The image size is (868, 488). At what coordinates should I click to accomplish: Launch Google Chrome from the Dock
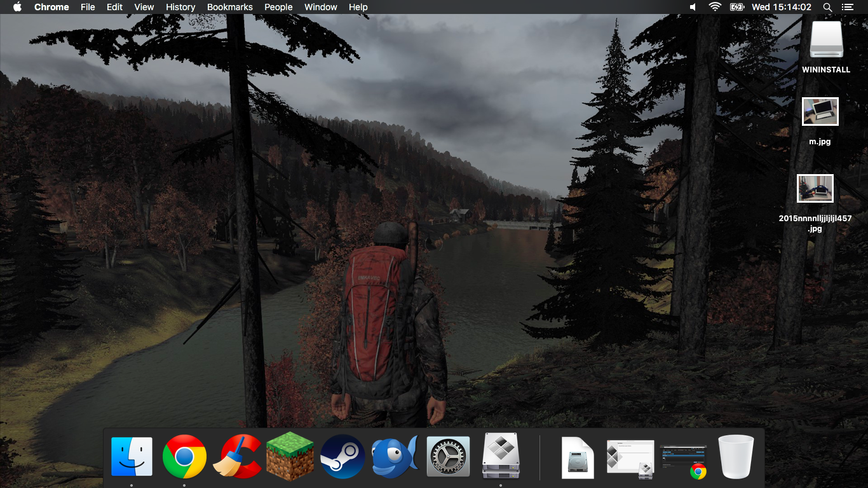184,457
